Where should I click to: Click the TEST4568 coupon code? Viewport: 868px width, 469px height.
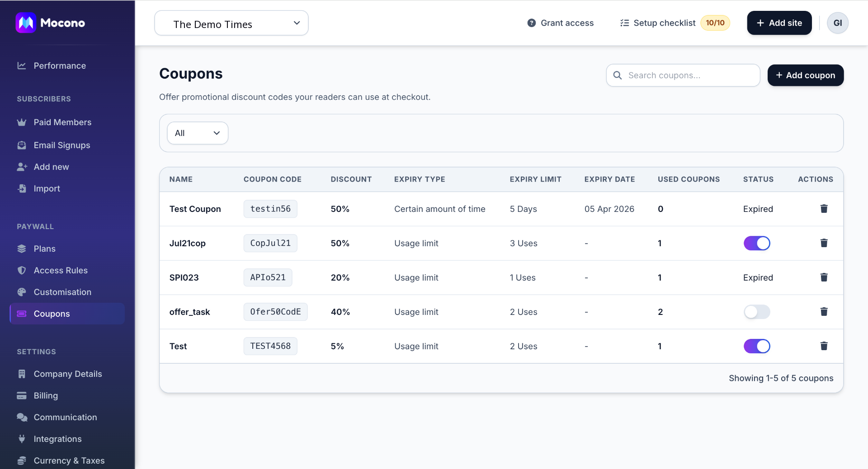pos(270,346)
